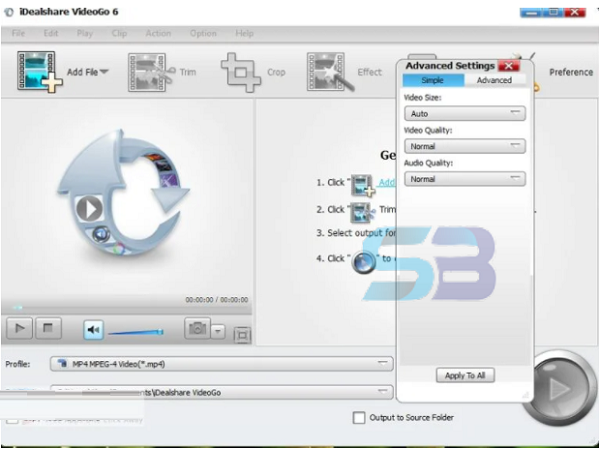The height and width of the screenshot is (449, 600).
Task: Click the convert globe icon in step 4
Action: [363, 261]
